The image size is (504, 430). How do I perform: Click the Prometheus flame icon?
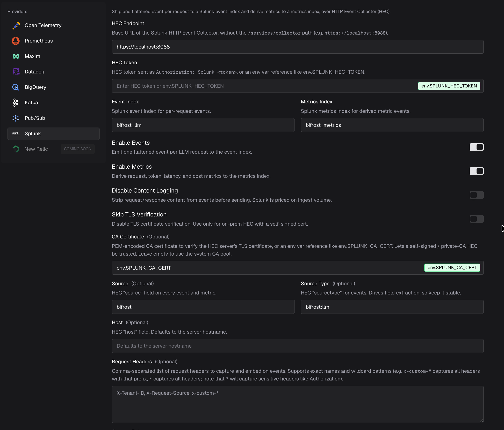point(16,41)
